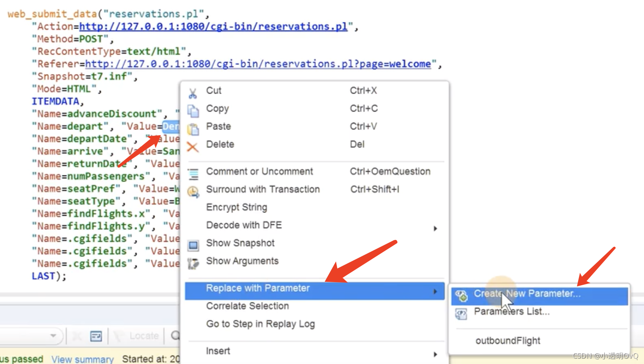644x364 pixels.
Task: Open the Insert menu entry
Action: [x=218, y=351]
